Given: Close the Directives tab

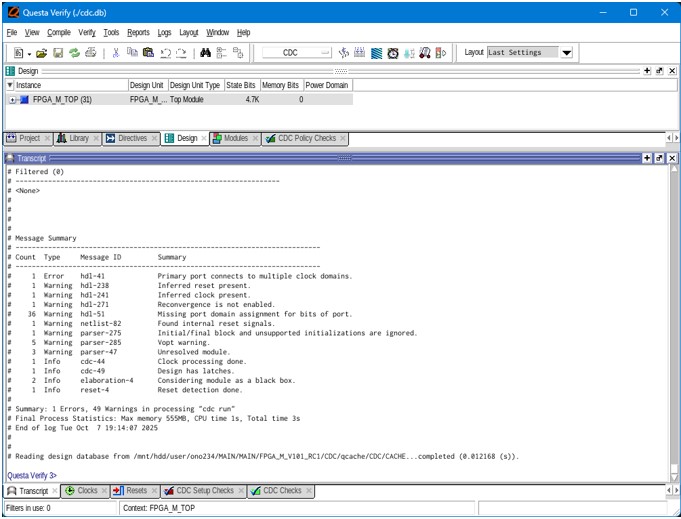Looking at the screenshot, I should [154, 139].
